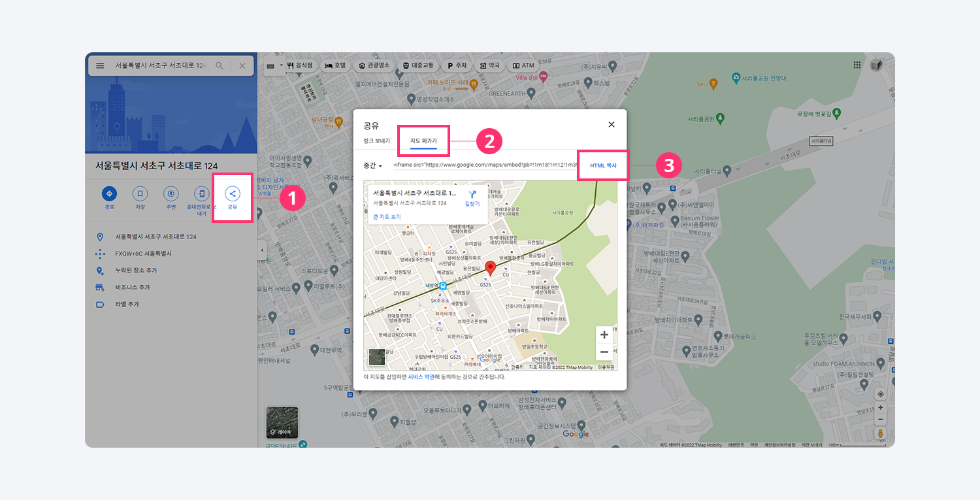
Task: Click the 경로 directions icon
Action: pyautogui.click(x=109, y=193)
